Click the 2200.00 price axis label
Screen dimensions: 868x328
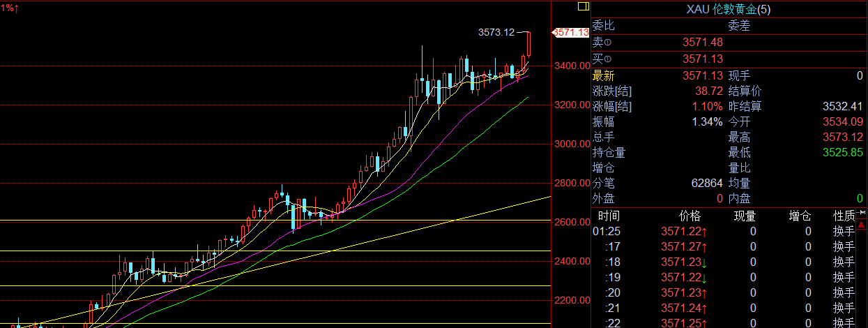[x=572, y=300]
